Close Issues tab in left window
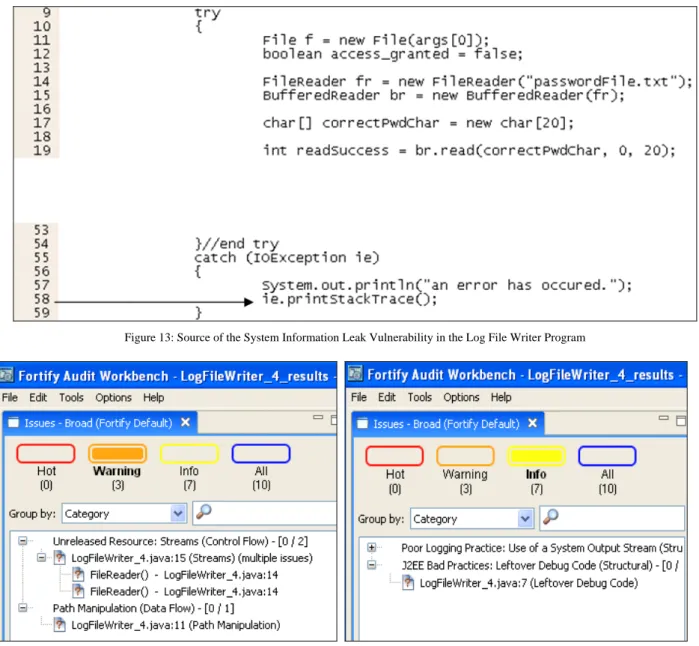699x646 pixels. point(185,422)
